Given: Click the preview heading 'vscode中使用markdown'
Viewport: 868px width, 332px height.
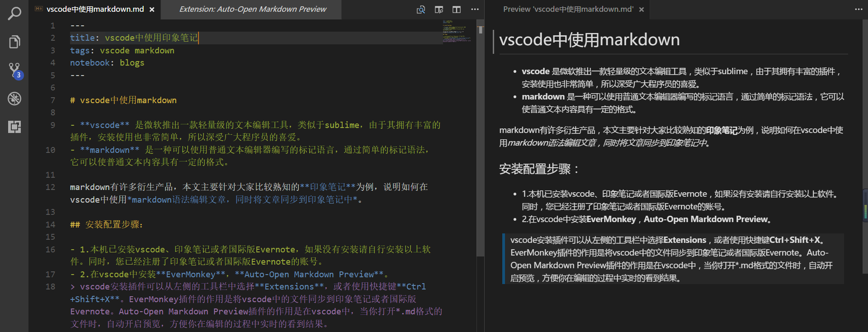Looking at the screenshot, I should (x=589, y=40).
